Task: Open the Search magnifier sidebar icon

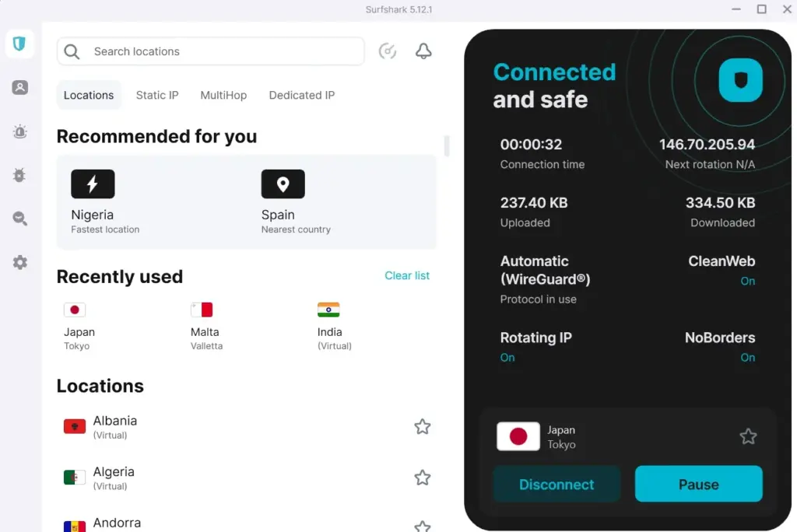Action: (20, 219)
